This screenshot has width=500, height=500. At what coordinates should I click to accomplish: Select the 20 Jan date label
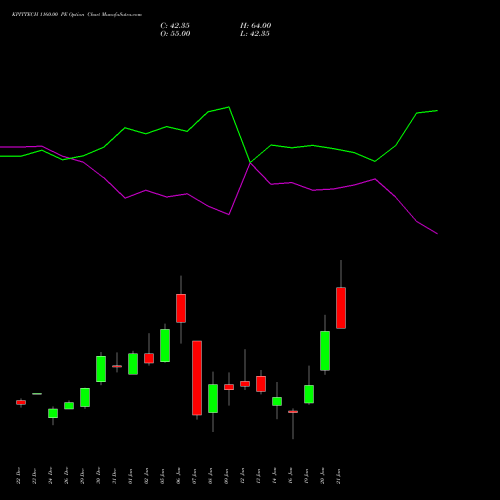pyautogui.click(x=323, y=476)
